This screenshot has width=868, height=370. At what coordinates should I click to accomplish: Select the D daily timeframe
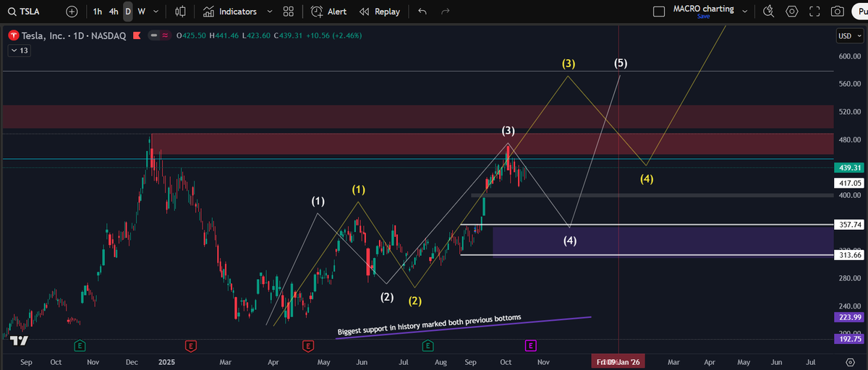pyautogui.click(x=128, y=12)
